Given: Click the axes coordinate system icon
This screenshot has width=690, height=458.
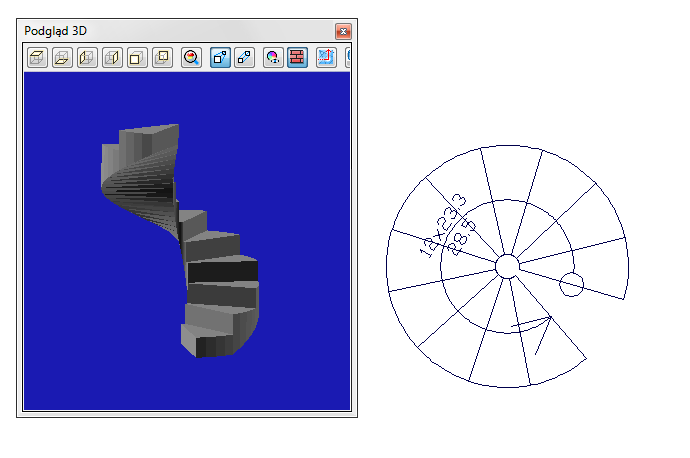Looking at the screenshot, I should tap(326, 57).
